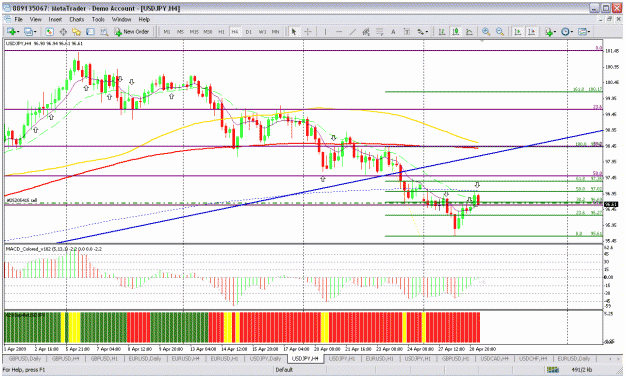This screenshot has width=625, height=376.
Task: Switch chart to M5 timeframe
Action: [180, 32]
